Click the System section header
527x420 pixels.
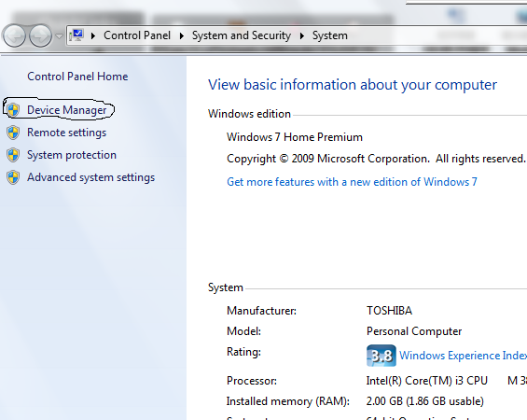225,287
